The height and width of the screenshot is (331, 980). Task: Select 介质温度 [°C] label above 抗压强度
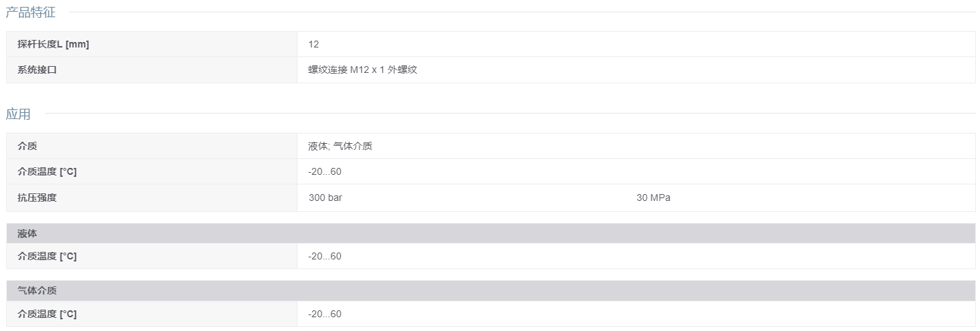coord(47,171)
